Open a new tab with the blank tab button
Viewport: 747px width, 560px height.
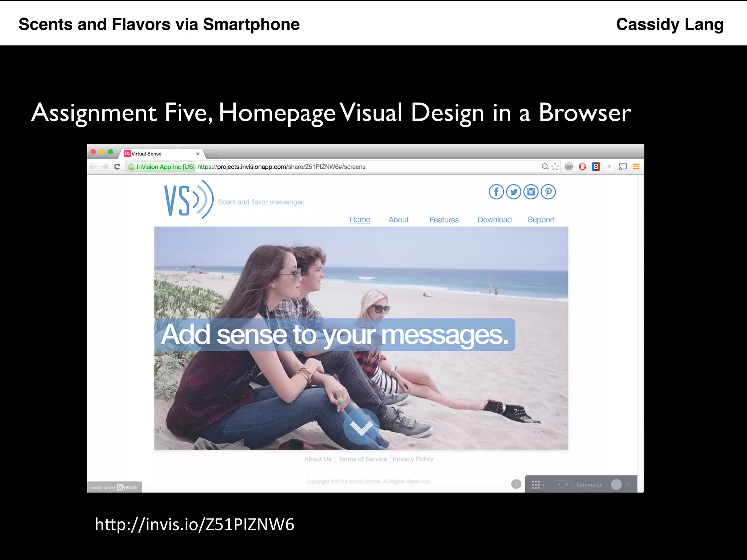click(x=212, y=153)
